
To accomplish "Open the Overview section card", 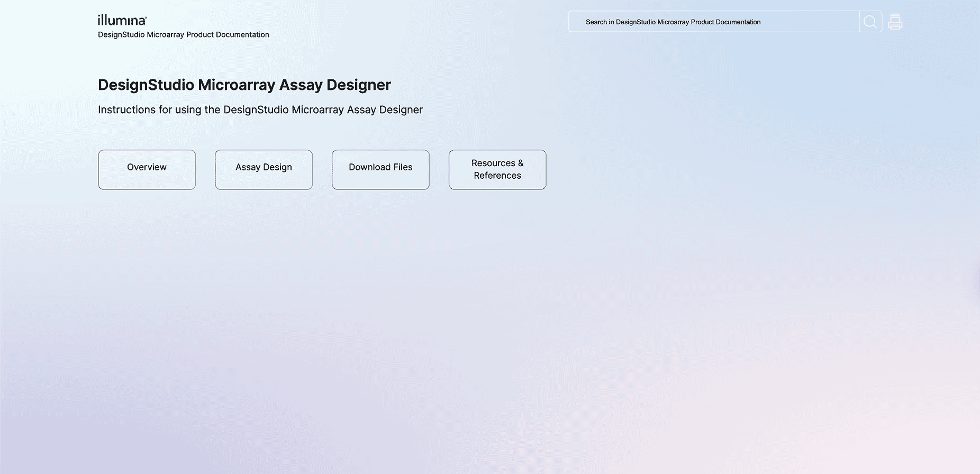I will tap(147, 169).
